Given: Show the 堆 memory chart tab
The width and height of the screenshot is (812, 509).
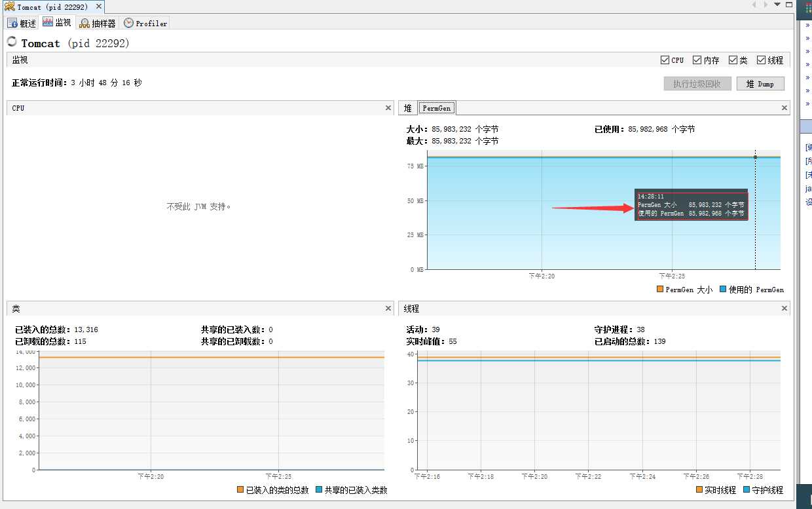Looking at the screenshot, I should (x=408, y=108).
